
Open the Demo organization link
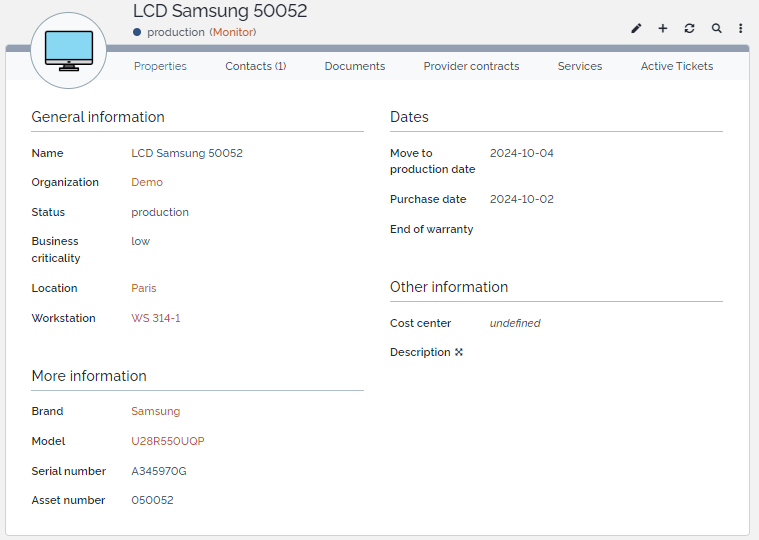click(147, 182)
